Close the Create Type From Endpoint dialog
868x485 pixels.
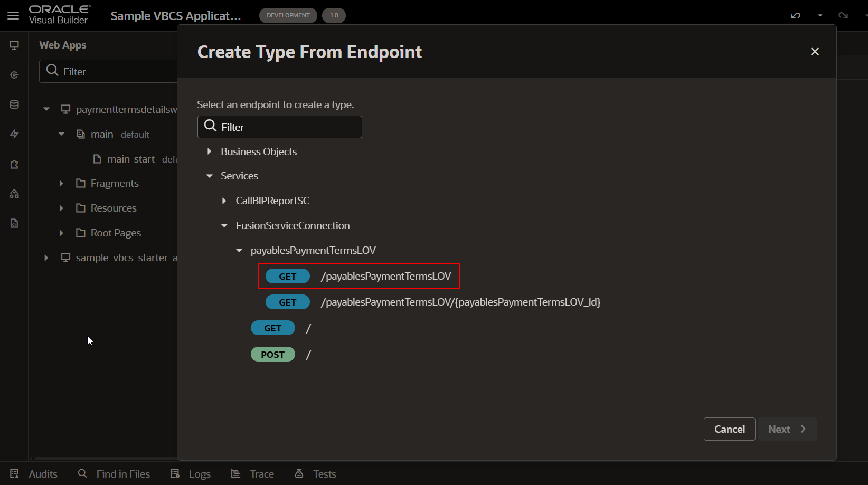pyautogui.click(x=815, y=52)
